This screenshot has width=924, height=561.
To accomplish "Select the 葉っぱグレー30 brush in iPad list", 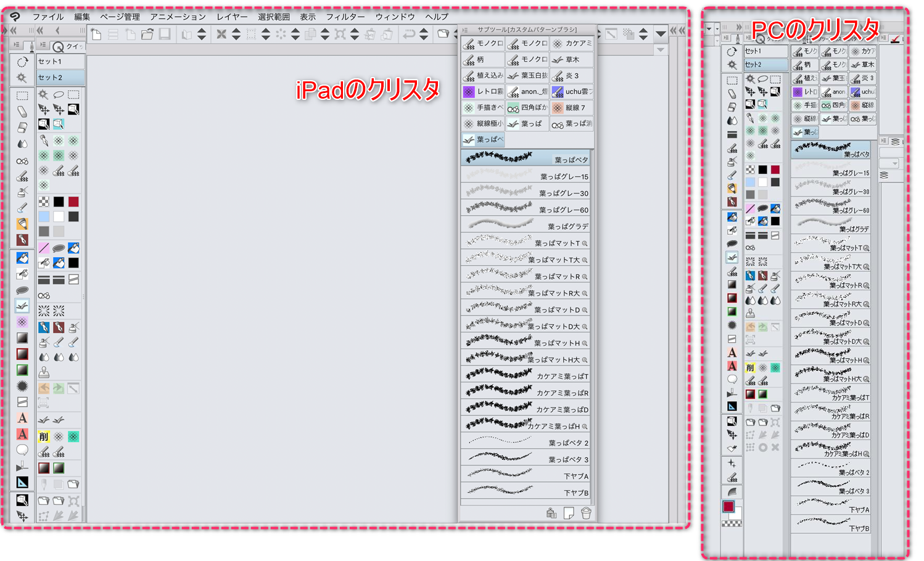I will coord(526,192).
